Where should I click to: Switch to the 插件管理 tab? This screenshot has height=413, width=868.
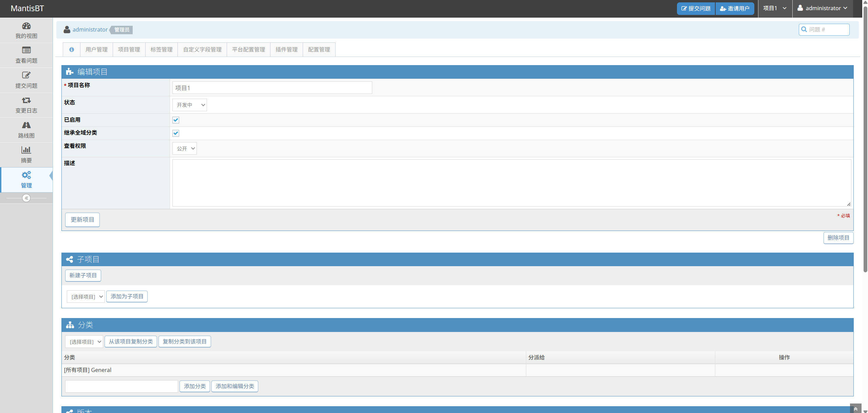[286, 50]
